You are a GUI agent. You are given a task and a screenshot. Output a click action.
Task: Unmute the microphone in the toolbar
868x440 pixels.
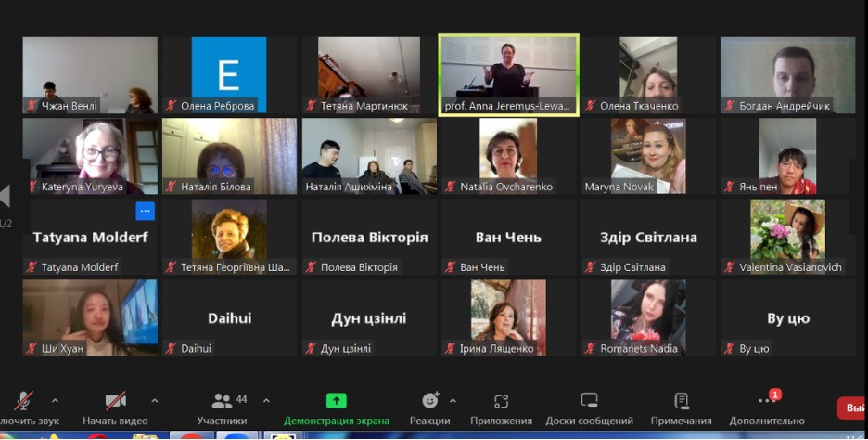point(23,400)
